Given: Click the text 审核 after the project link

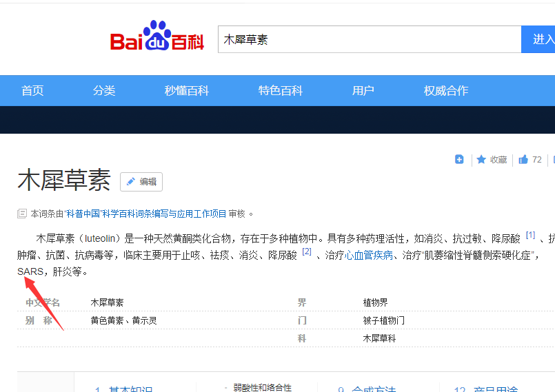Looking at the screenshot, I should 236,214.
